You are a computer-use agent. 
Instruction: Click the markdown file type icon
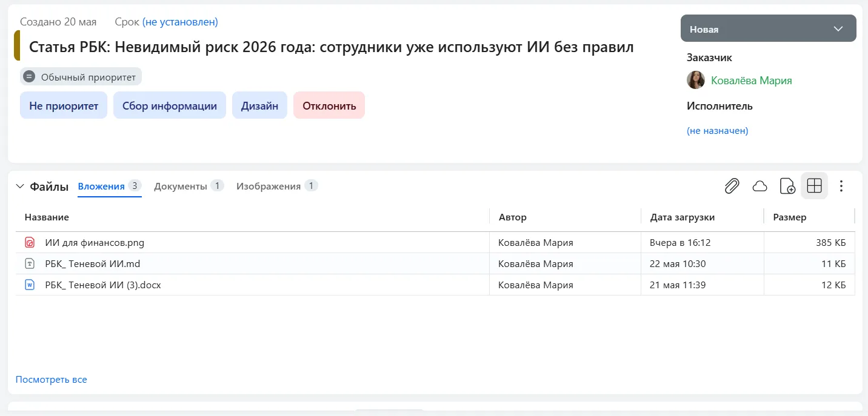pyautogui.click(x=30, y=264)
